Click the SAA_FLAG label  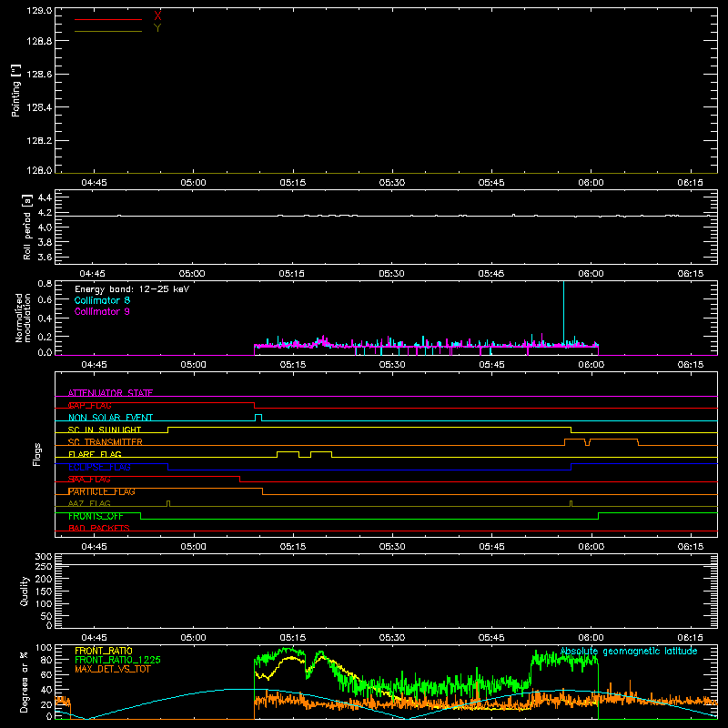89,480
